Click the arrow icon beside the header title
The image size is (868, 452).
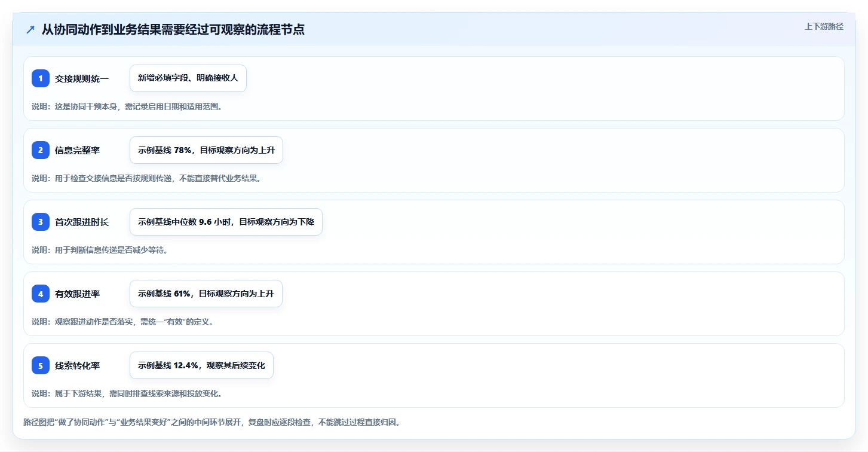coord(30,30)
